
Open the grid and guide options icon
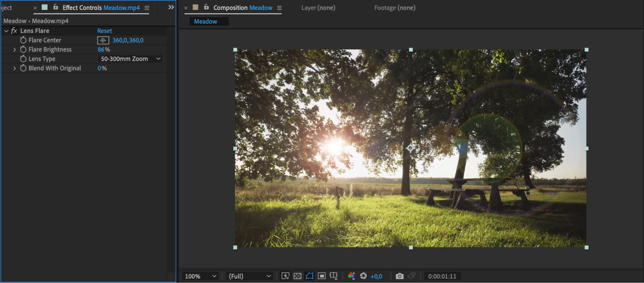(333, 276)
